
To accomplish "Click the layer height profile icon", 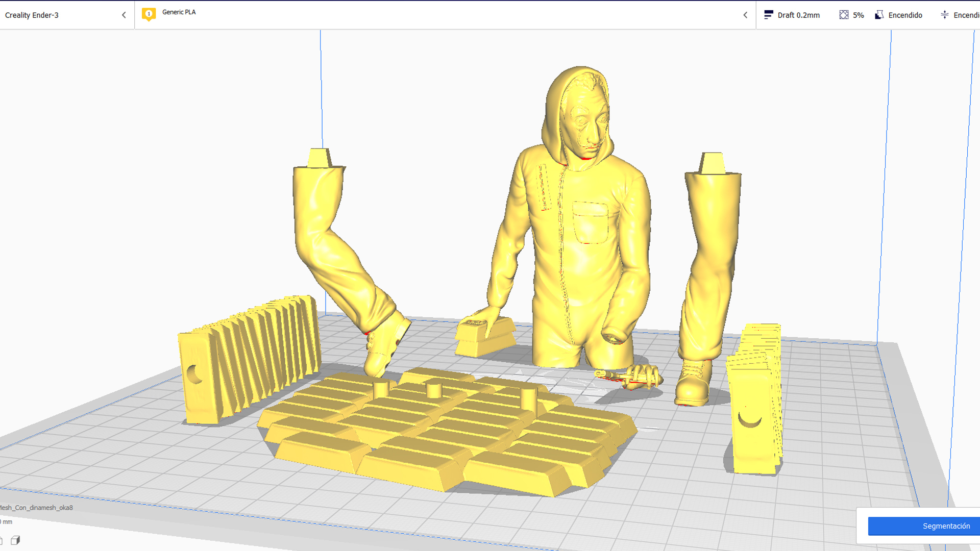I will (x=768, y=15).
